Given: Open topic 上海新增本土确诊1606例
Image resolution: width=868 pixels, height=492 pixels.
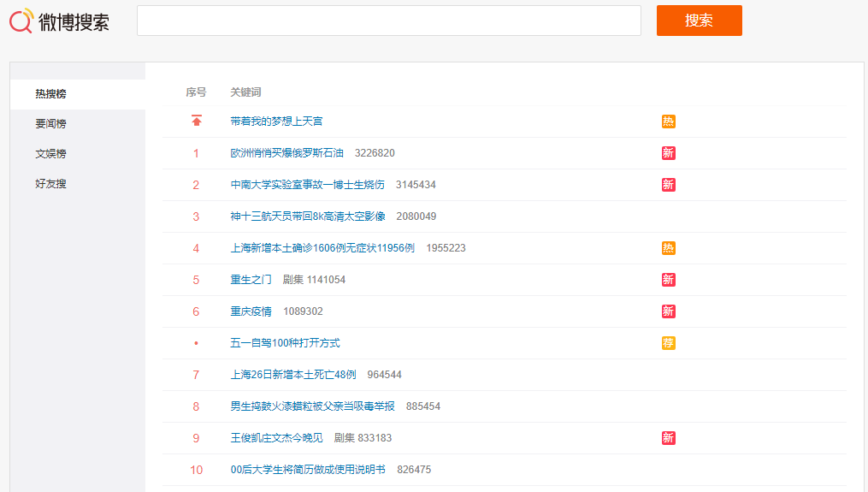Looking at the screenshot, I should pos(322,248).
